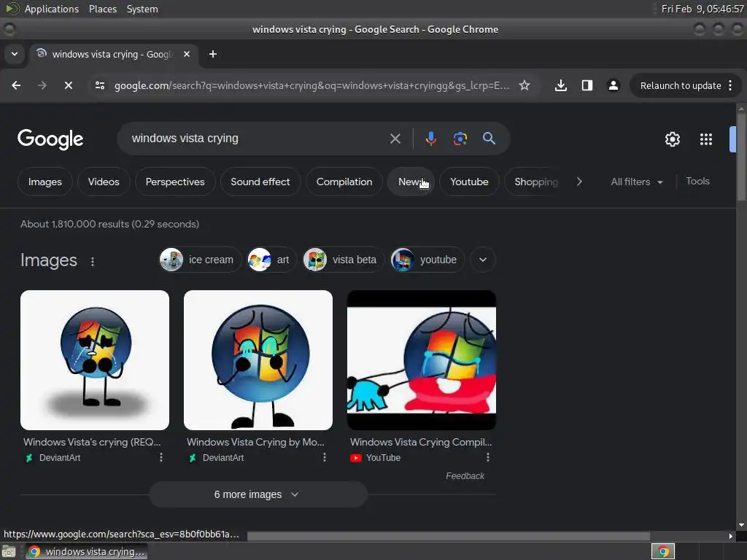
Task: Open the Google apps grid
Action: click(706, 139)
